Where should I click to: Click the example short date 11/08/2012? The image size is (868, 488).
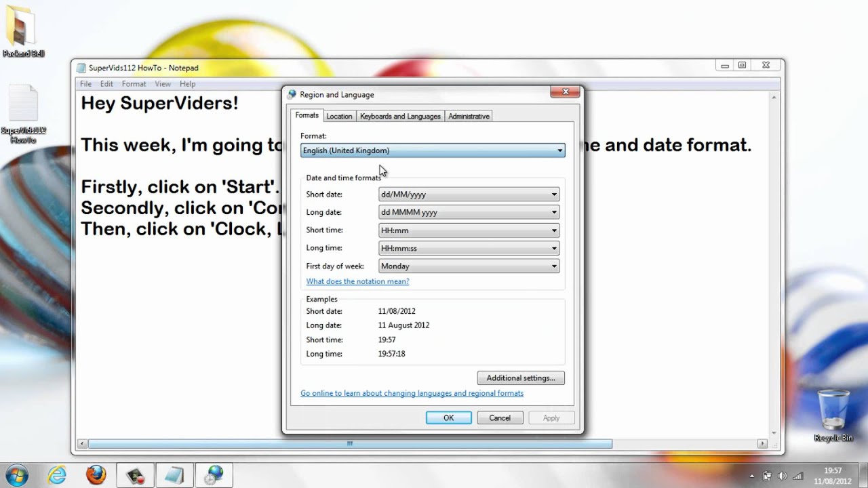[397, 311]
